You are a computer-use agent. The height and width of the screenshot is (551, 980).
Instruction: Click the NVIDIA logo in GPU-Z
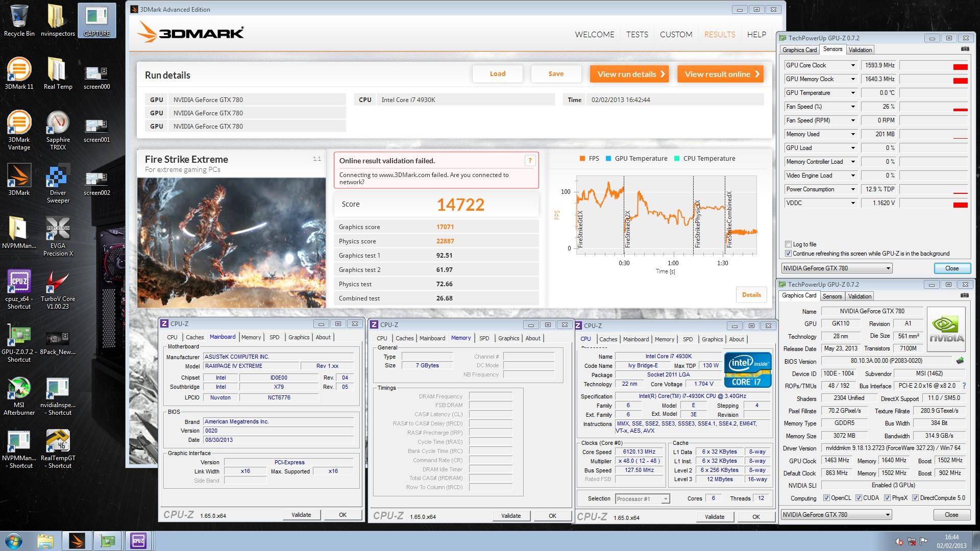(x=946, y=329)
